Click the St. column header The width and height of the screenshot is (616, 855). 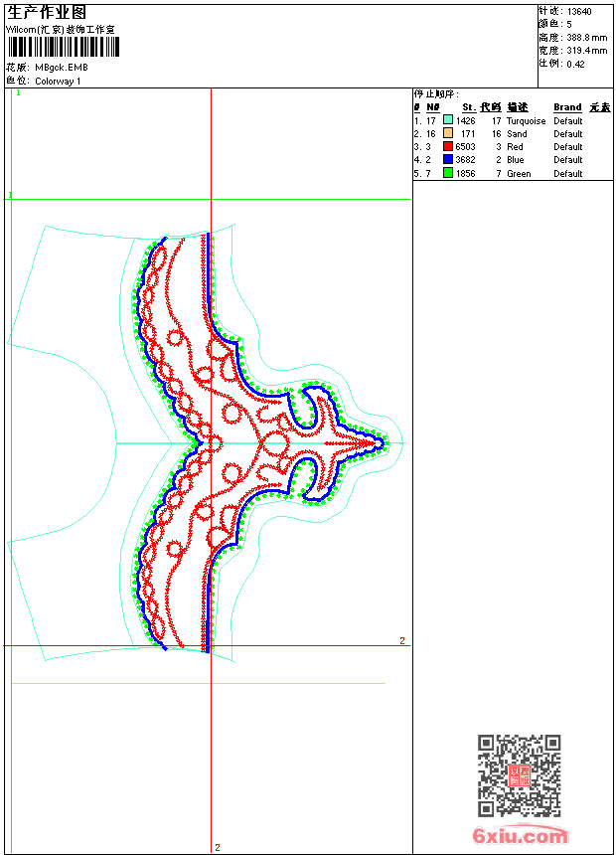[x=468, y=107]
